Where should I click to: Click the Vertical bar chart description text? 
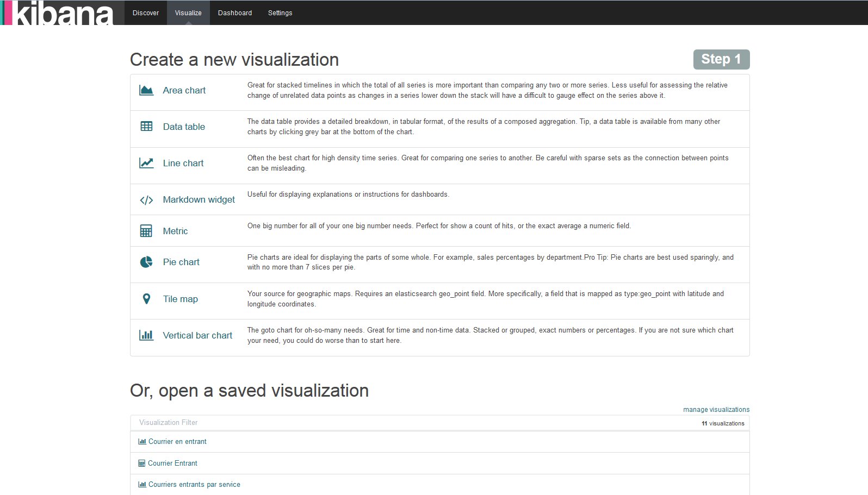coord(491,335)
